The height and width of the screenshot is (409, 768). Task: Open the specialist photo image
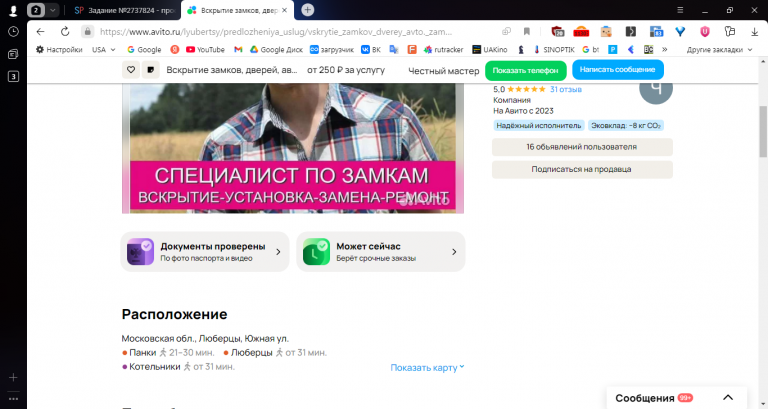point(293,148)
